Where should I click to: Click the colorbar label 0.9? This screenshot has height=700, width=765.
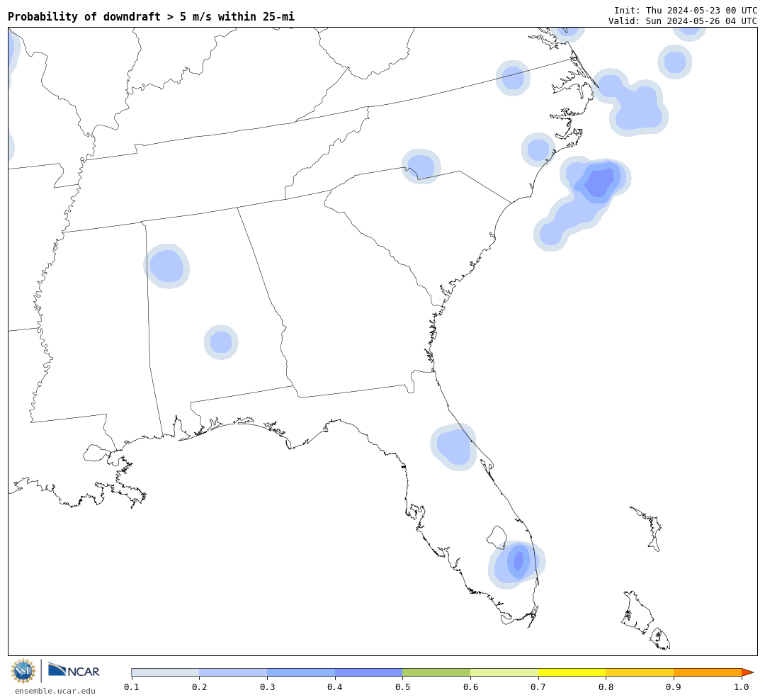(674, 687)
